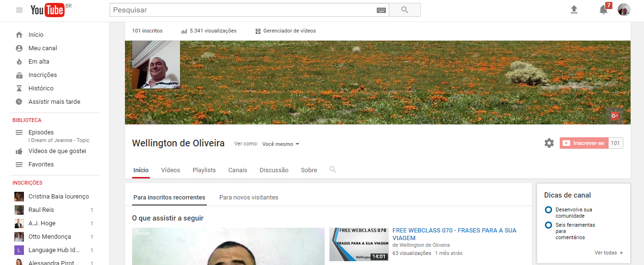
Task: Click the Gerenciador de vídeos icon
Action: [258, 31]
